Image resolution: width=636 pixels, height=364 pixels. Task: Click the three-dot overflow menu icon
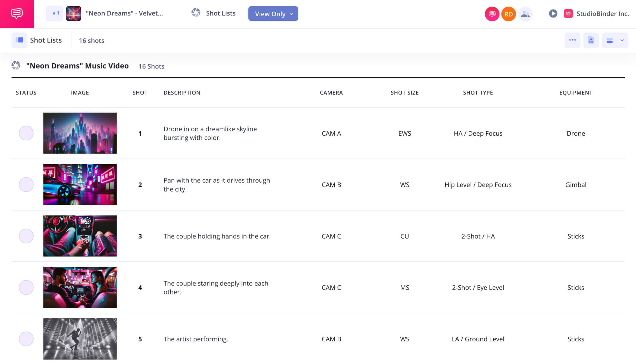click(x=572, y=40)
